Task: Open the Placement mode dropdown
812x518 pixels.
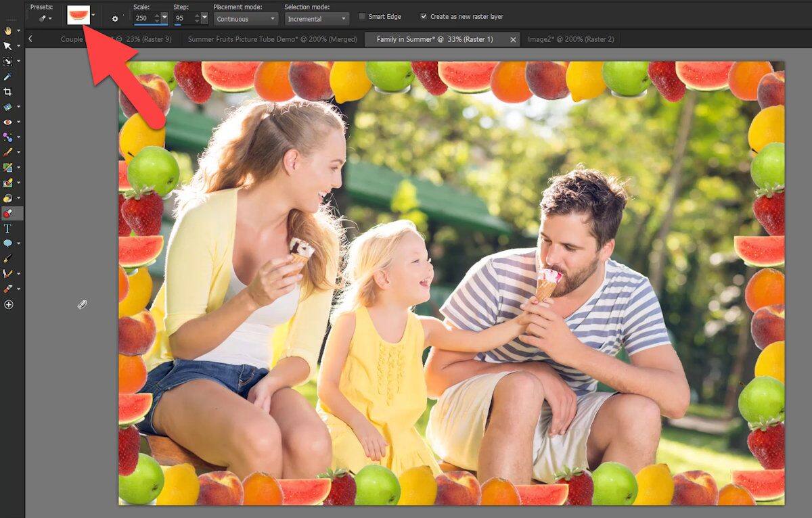Action: pos(246,18)
